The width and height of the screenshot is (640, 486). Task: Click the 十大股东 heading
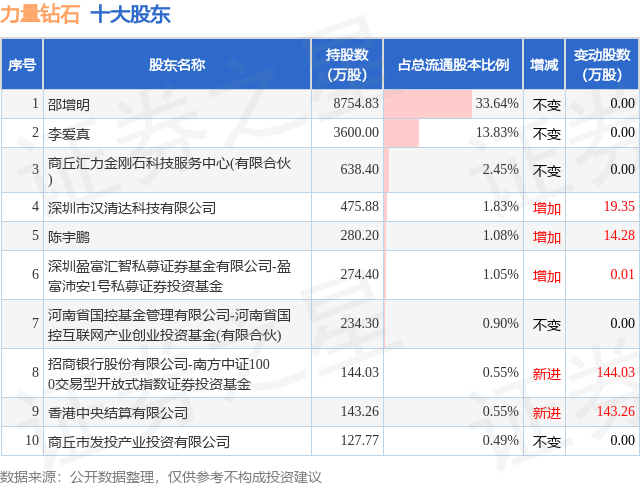130,14
